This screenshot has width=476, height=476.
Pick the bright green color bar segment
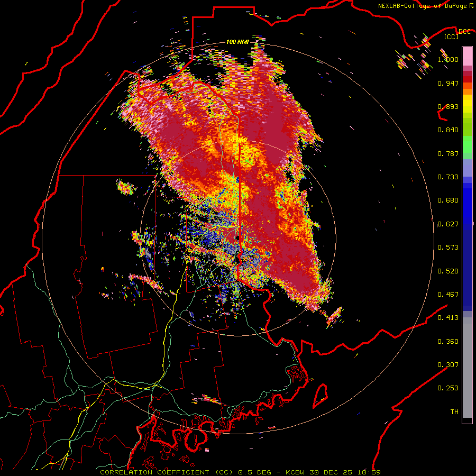[x=467, y=144]
